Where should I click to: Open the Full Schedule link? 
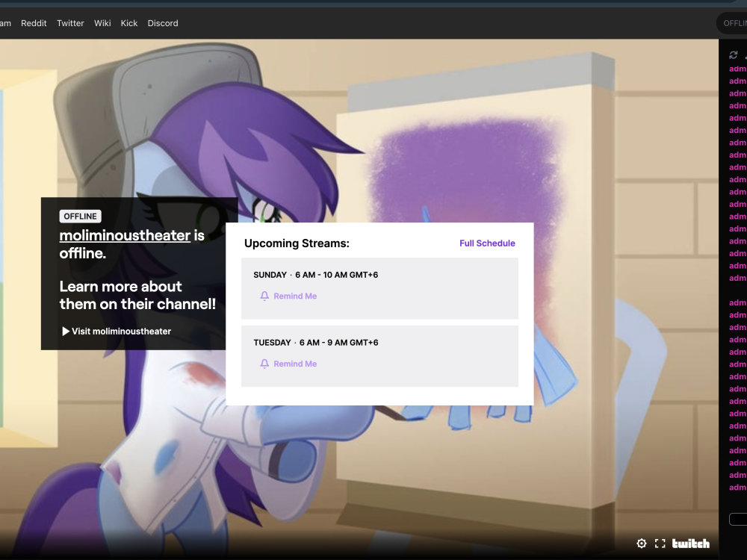487,243
